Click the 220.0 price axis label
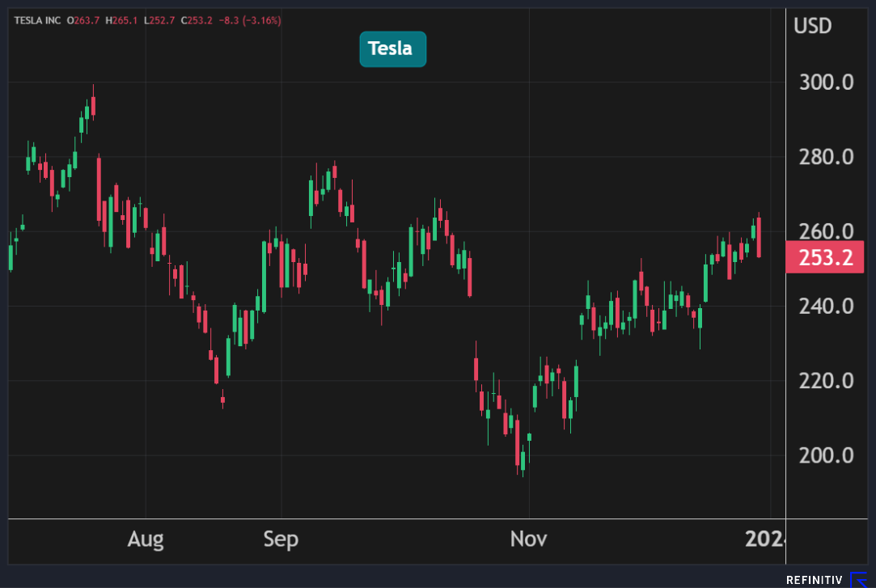 pos(827,382)
